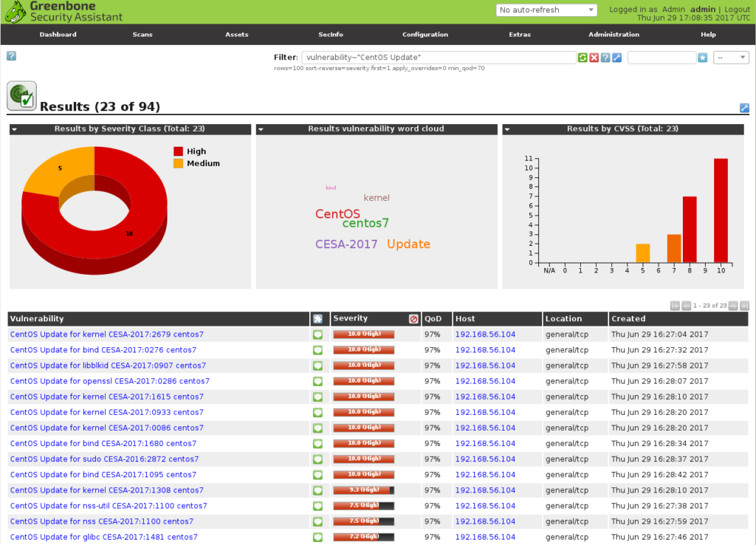The height and width of the screenshot is (545, 756).
Task: Open the No auto-refresh dropdown
Action: pyautogui.click(x=546, y=10)
